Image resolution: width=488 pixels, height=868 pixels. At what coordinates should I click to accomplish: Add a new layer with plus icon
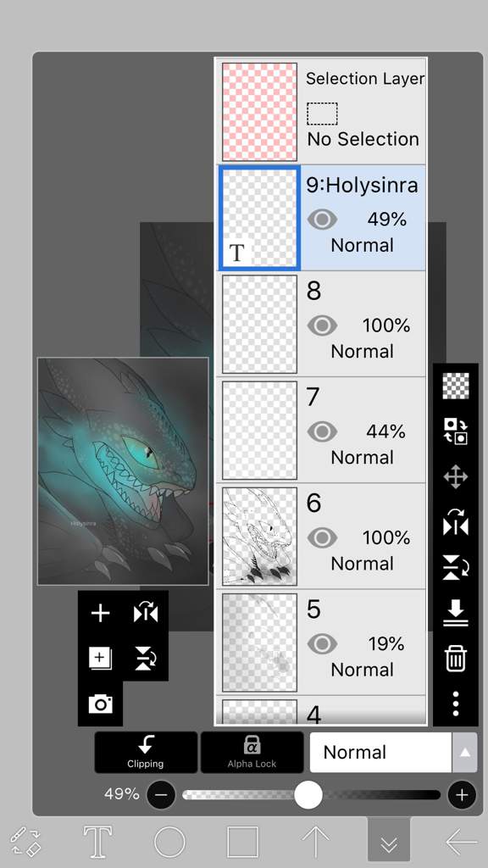[x=100, y=613]
